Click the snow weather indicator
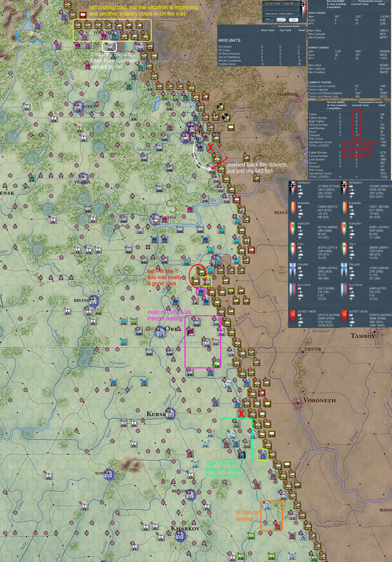The height and width of the screenshot is (562, 392). [x=281, y=20]
